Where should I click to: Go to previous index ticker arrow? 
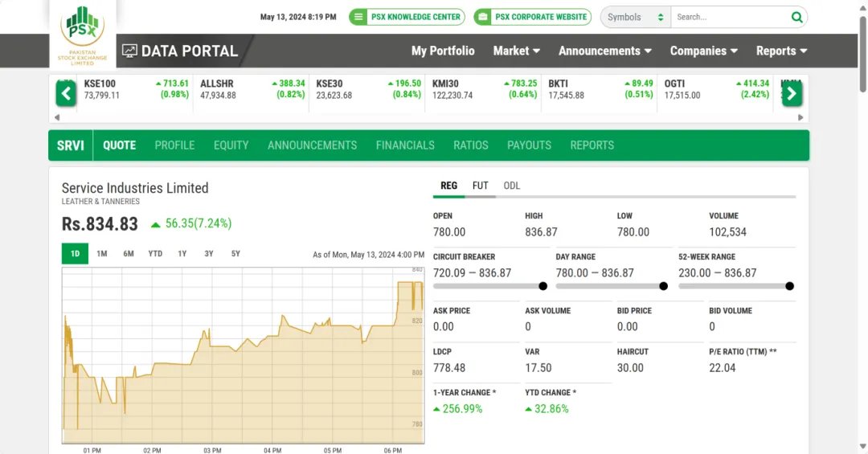[x=66, y=93]
